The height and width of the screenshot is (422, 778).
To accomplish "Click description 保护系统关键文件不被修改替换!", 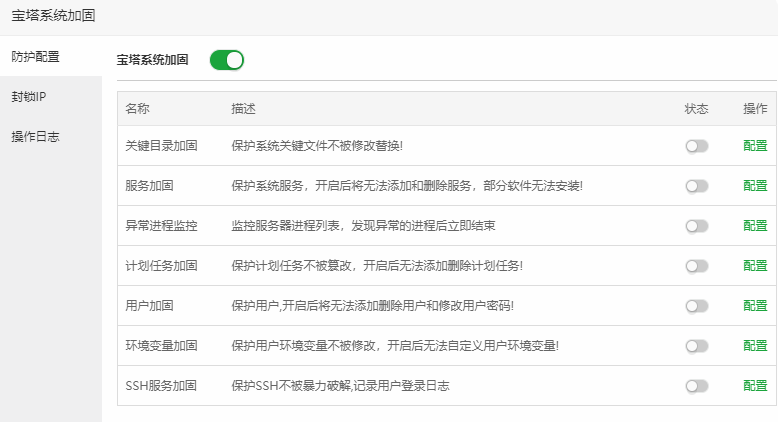I will pyautogui.click(x=317, y=146).
